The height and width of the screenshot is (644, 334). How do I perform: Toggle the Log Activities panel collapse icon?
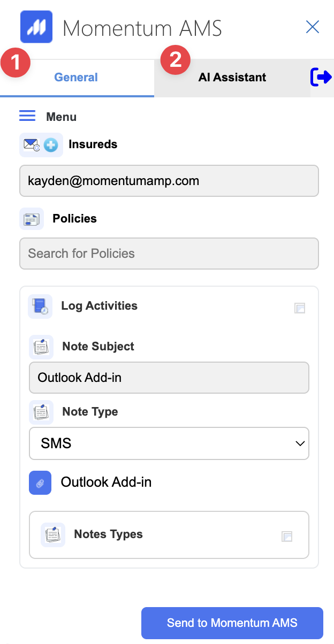tap(300, 308)
